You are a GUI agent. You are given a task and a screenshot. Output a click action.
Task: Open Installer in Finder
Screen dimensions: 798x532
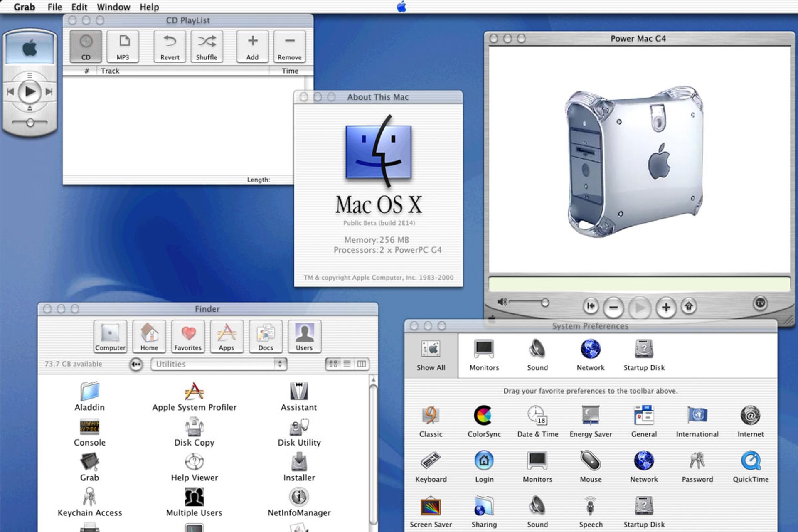(x=299, y=467)
